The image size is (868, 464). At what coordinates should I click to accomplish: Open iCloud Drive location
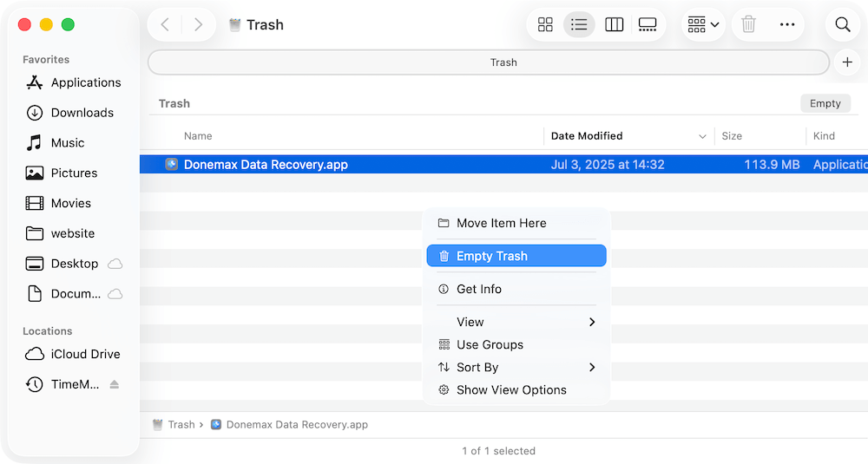click(85, 354)
